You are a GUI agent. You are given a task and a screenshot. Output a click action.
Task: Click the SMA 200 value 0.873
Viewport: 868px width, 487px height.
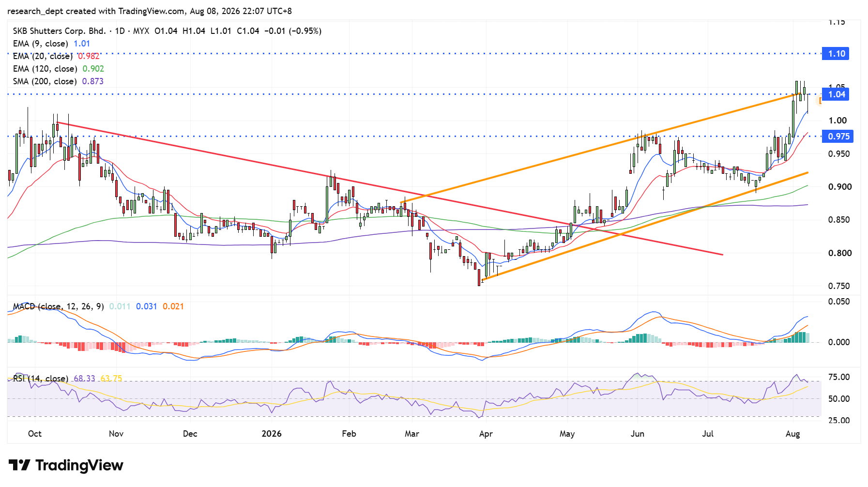click(93, 81)
